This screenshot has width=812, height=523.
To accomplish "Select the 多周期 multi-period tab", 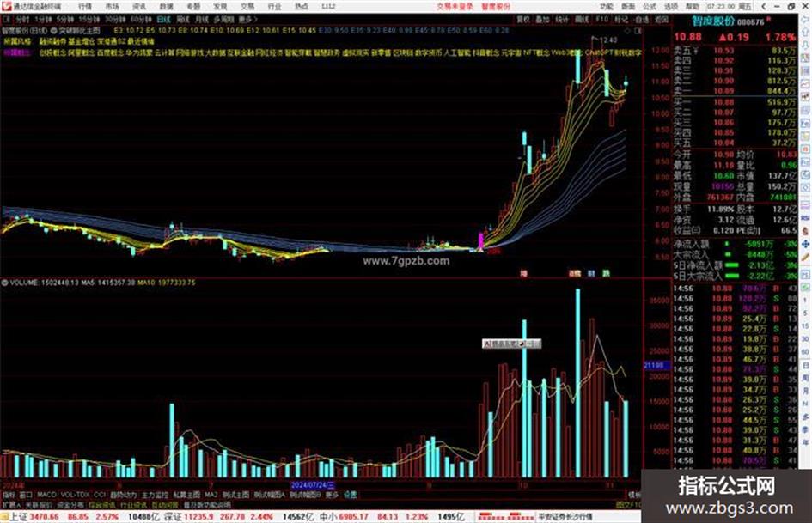I will 223,19.
